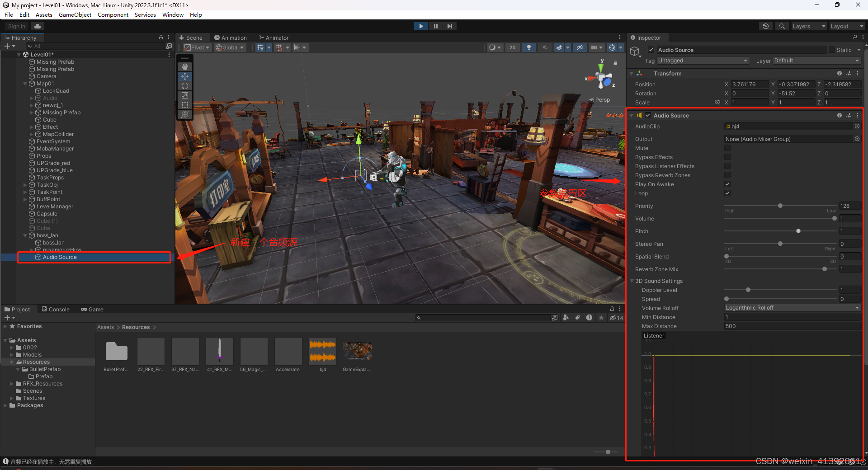Screen dimensions: 868x470
Task: Open Undo History icon
Action: [x=766, y=26]
